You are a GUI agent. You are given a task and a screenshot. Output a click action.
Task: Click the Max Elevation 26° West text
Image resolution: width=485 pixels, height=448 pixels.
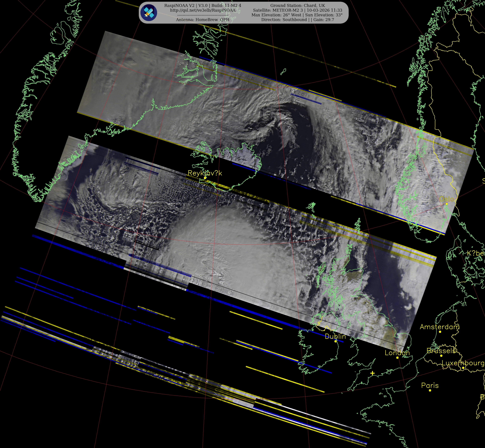[x=277, y=15]
